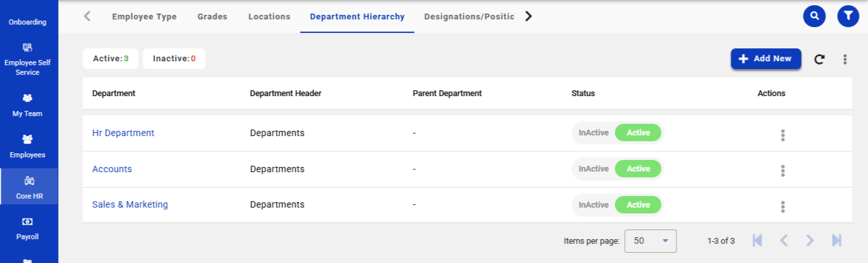The height and width of the screenshot is (263, 868).
Task: Open the filter funnel icon
Action: tap(848, 16)
